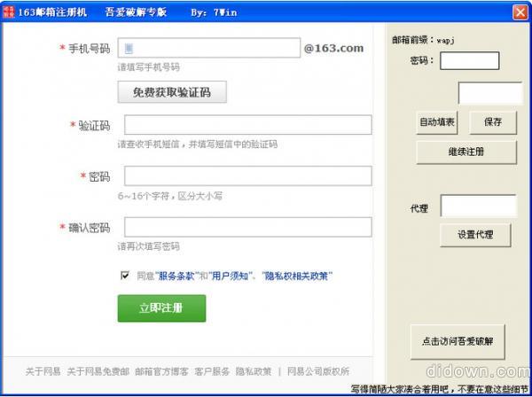Open the 用户须知 link

231,276
